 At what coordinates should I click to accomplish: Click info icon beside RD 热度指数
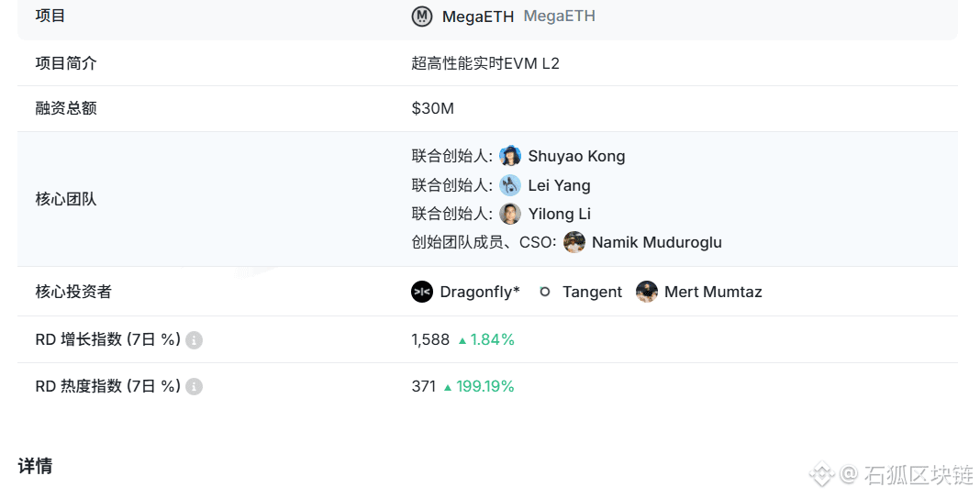(x=194, y=387)
